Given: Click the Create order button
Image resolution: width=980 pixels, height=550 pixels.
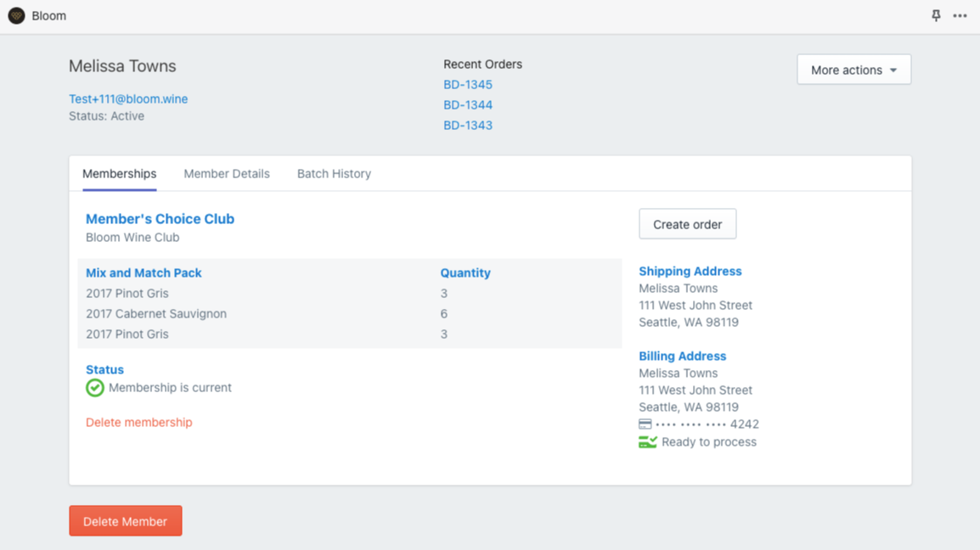Looking at the screenshot, I should click(x=687, y=225).
